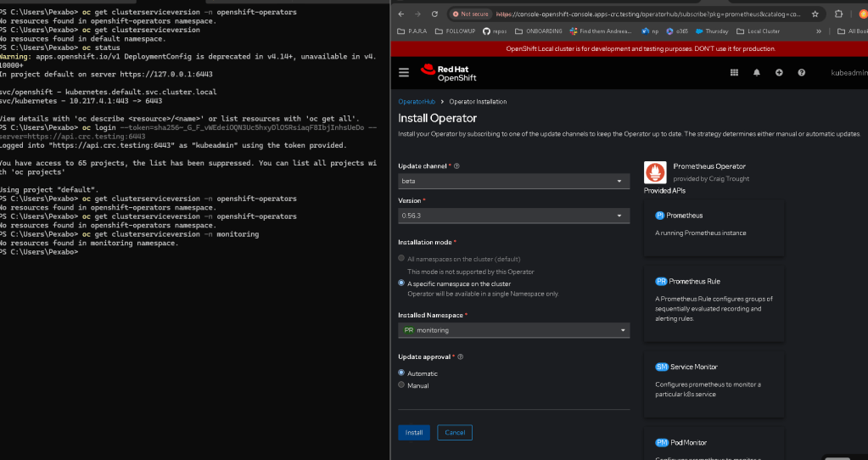This screenshot has height=460, width=868.
Task: Open the Update channel beta dropdown
Action: tap(513, 181)
